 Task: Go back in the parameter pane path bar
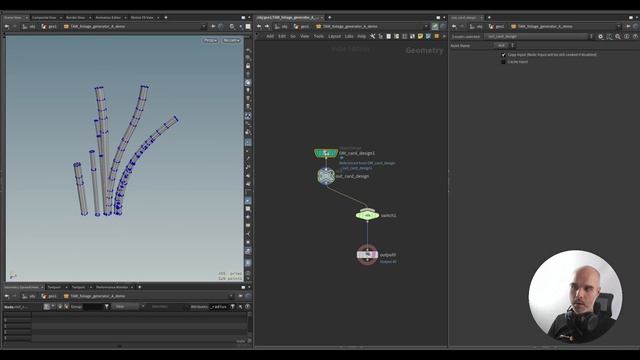coord(454,27)
